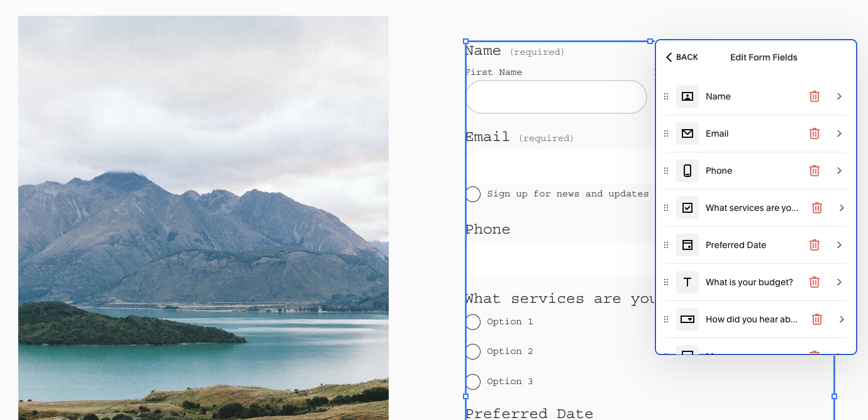This screenshot has width=868, height=420.
Task: Click the What services heading in the form
Action: pos(560,298)
